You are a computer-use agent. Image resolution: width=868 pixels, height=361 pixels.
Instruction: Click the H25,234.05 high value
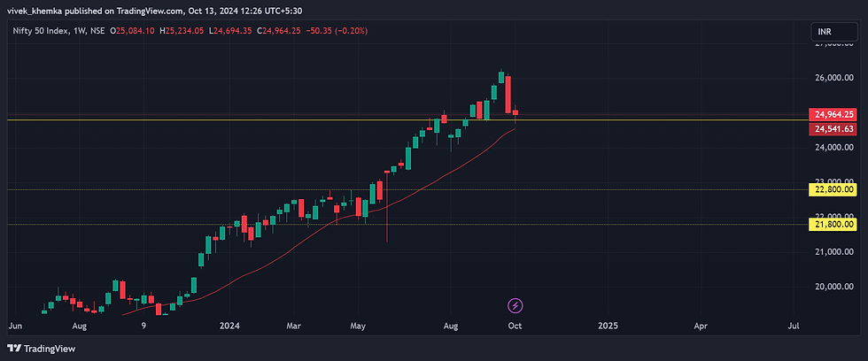pyautogui.click(x=182, y=32)
